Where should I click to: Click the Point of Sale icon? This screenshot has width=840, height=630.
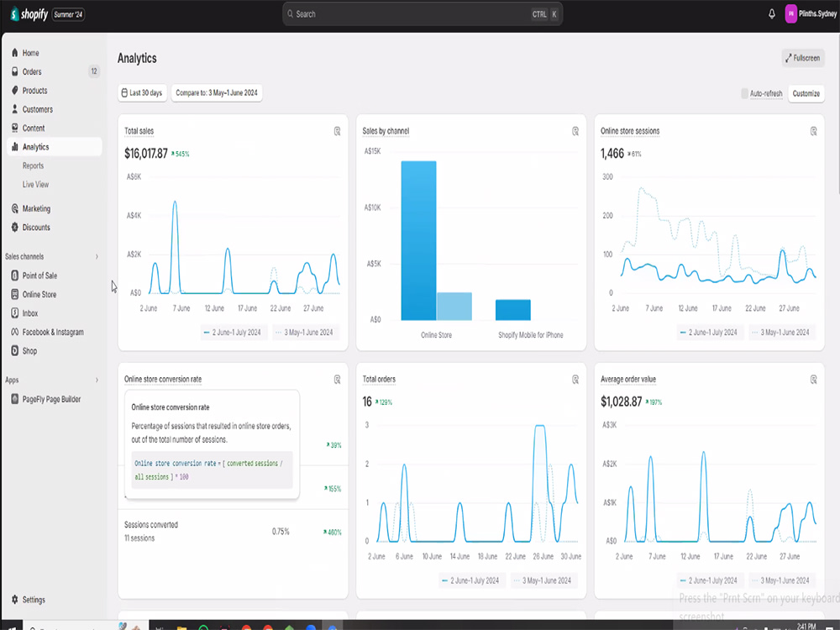pyautogui.click(x=14, y=276)
